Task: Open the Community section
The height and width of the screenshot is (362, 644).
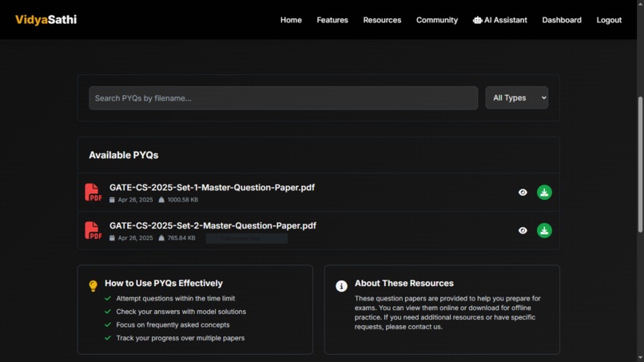Action: tap(437, 20)
